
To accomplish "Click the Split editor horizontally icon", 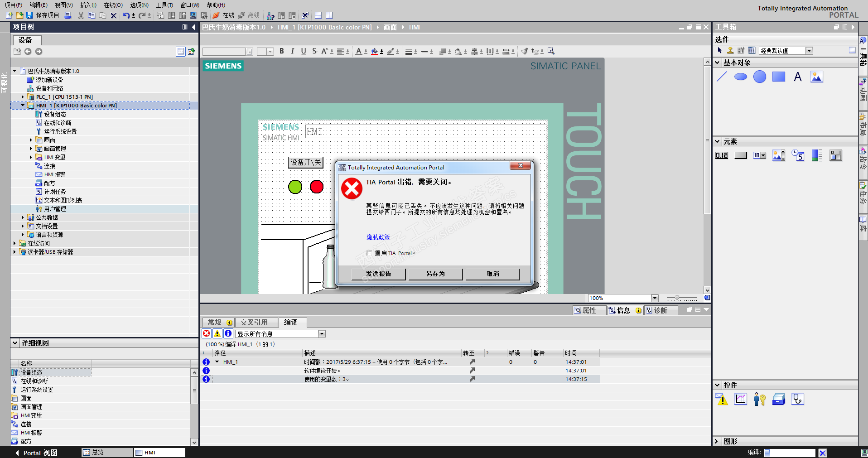I will click(x=318, y=15).
